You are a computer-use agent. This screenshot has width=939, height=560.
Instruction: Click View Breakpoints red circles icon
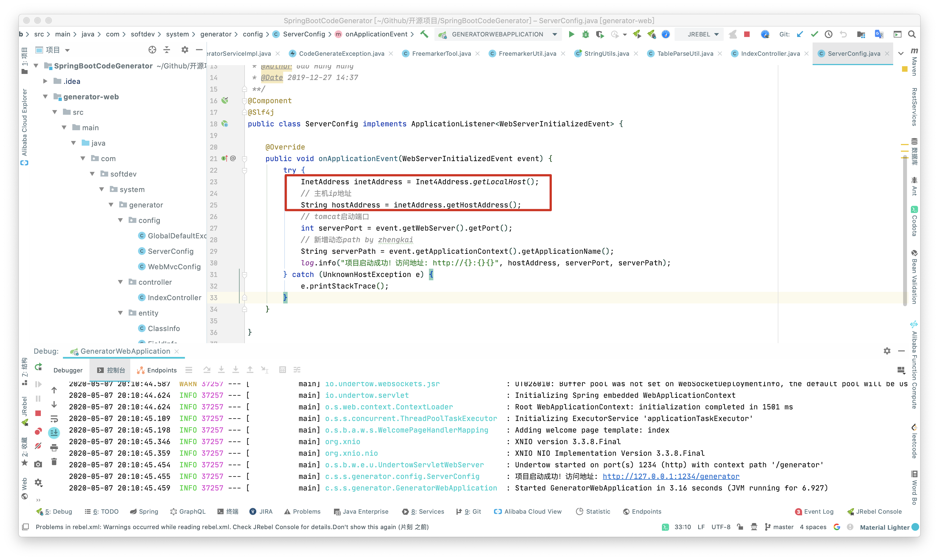coord(38,431)
